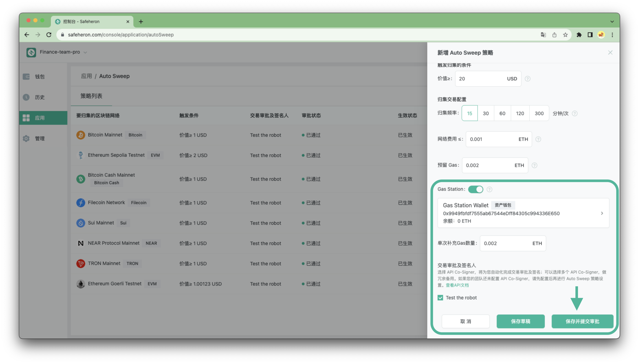Open the 管理 settings gear in sidebar
The height and width of the screenshot is (364, 639).
pos(26,139)
